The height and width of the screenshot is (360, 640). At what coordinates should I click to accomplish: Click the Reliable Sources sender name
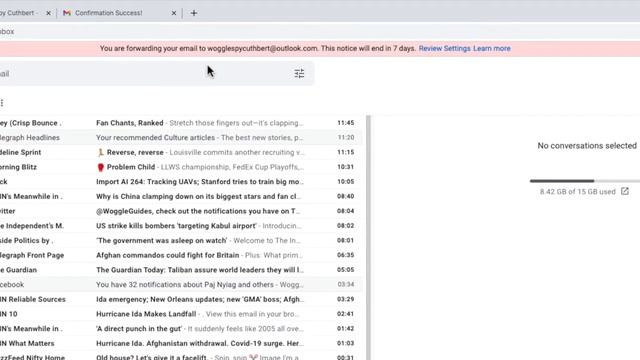(33, 299)
